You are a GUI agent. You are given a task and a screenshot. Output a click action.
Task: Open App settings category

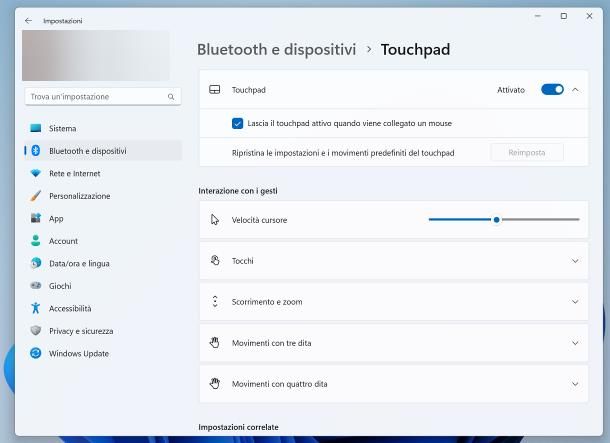point(103,218)
